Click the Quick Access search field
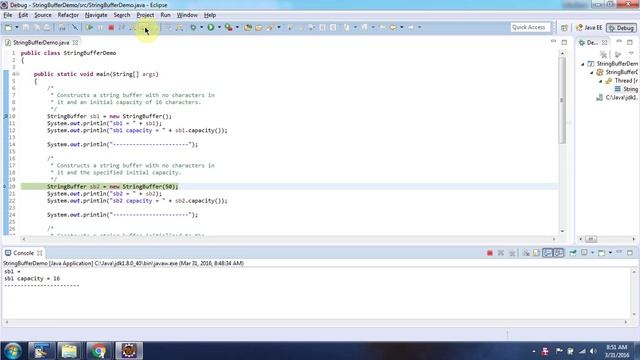Image resolution: width=640 pixels, height=360 pixels. pyautogui.click(x=530, y=27)
